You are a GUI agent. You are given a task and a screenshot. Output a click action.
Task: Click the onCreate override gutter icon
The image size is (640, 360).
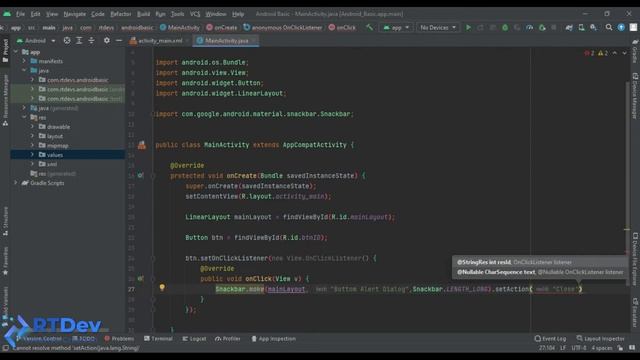[140, 176]
